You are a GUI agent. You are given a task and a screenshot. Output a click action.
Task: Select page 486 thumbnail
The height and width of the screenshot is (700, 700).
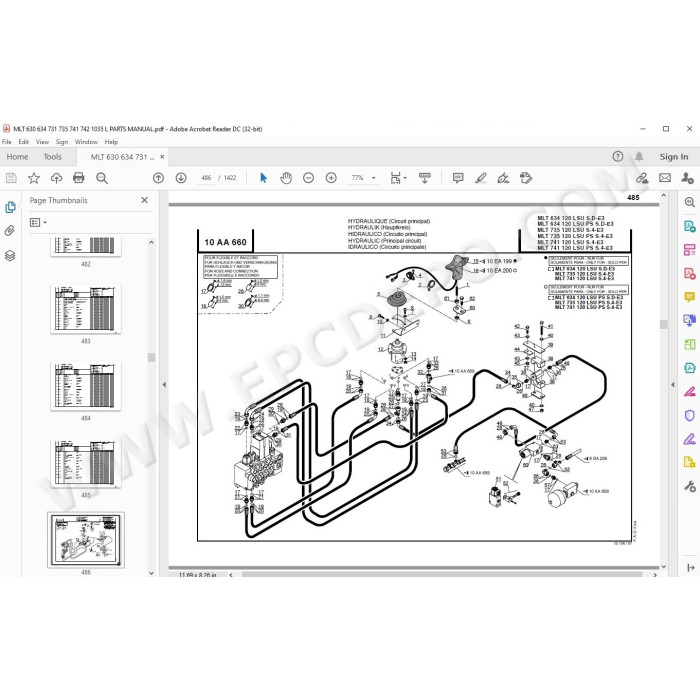[86, 540]
